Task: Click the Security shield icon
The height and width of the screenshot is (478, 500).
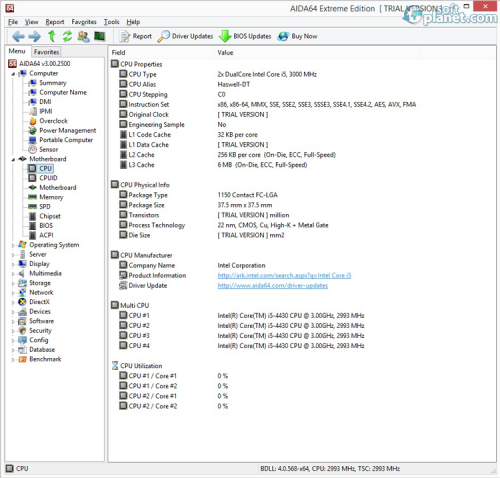Action: coord(22,331)
